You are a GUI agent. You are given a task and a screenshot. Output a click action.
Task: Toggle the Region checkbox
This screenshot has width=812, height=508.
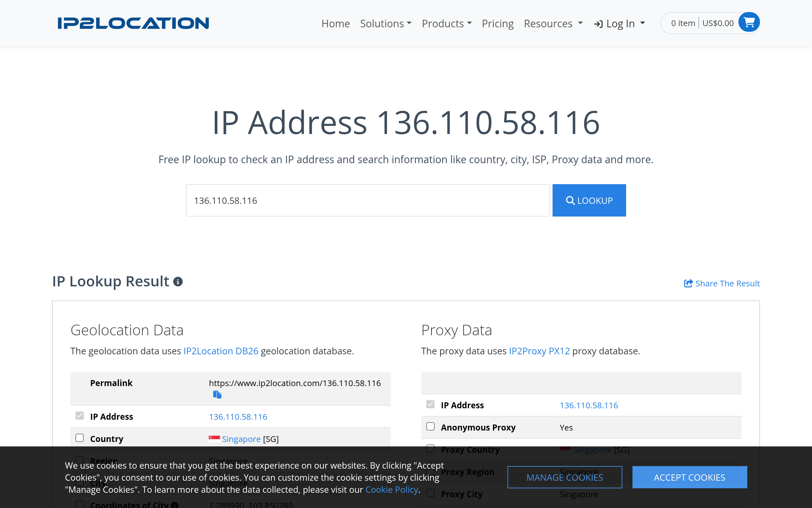tap(80, 460)
